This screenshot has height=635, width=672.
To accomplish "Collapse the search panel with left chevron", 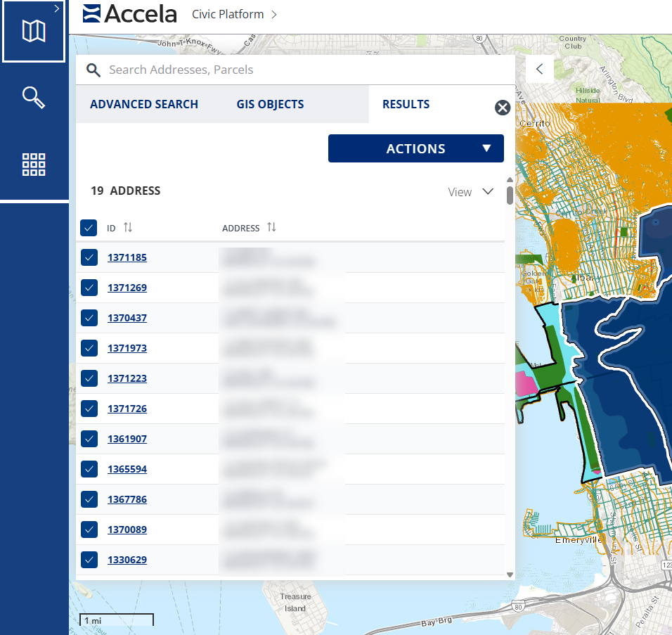I will [x=540, y=69].
